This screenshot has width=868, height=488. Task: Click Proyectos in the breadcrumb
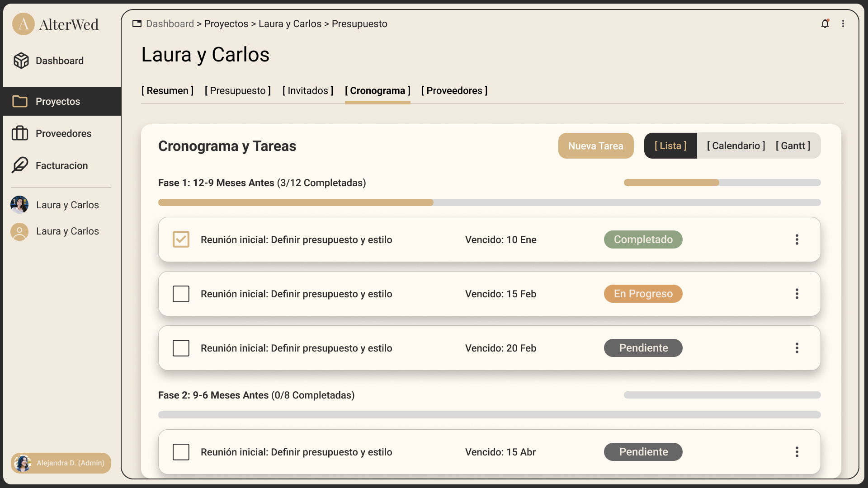coord(226,23)
